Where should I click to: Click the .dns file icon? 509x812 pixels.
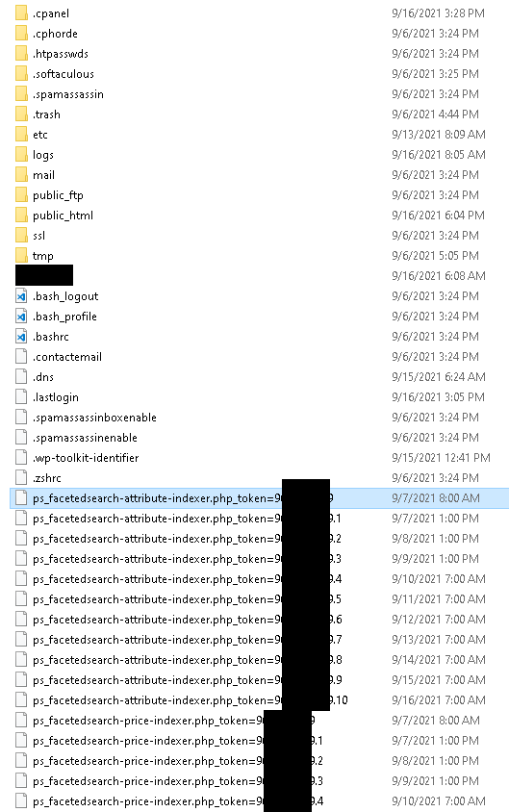pos(21,377)
